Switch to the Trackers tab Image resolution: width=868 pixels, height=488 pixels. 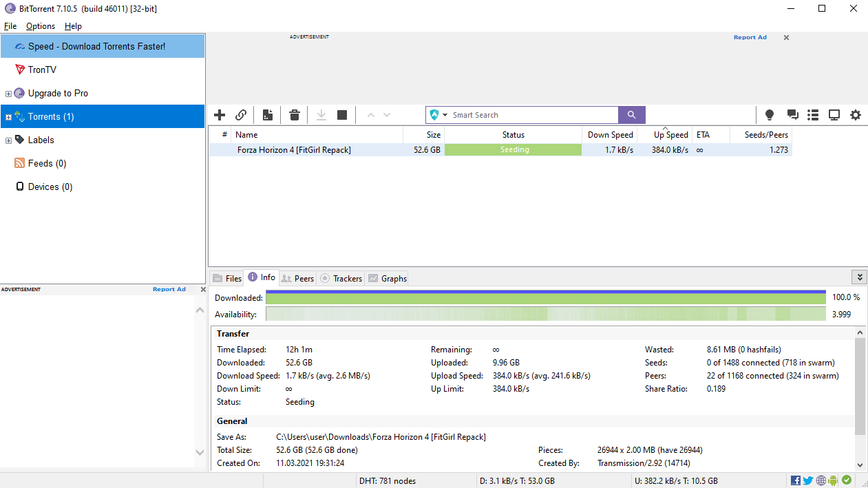click(341, 278)
